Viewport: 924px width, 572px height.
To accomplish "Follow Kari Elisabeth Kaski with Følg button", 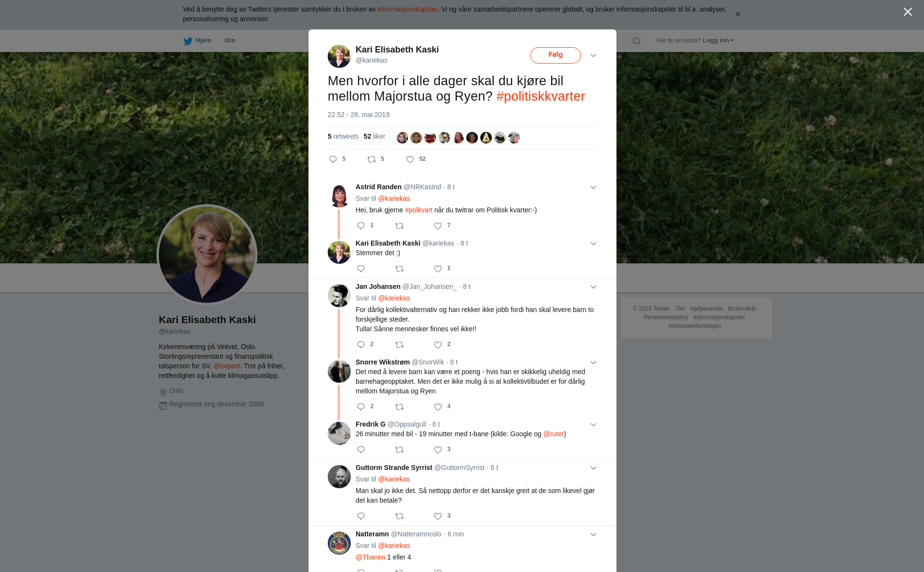I will click(x=555, y=55).
